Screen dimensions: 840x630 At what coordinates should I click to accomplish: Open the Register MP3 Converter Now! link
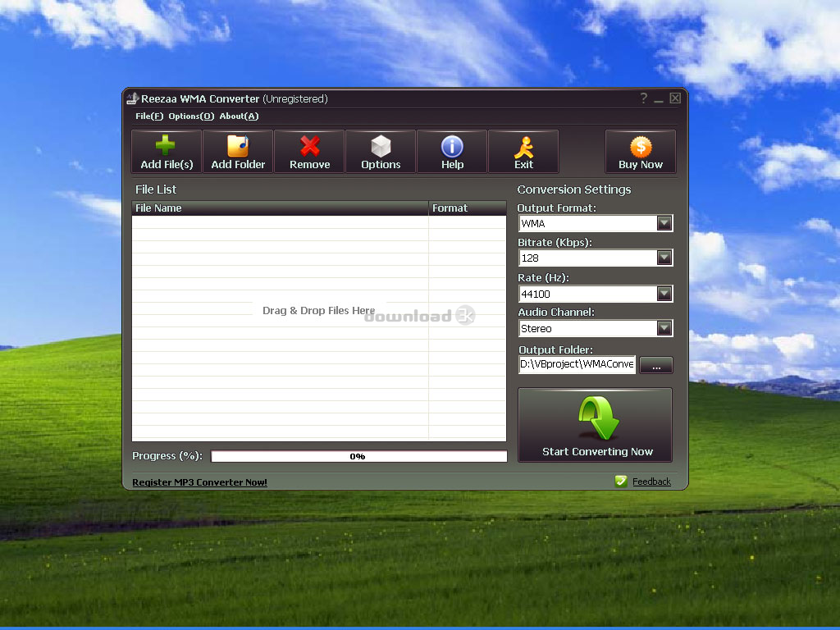(x=199, y=482)
